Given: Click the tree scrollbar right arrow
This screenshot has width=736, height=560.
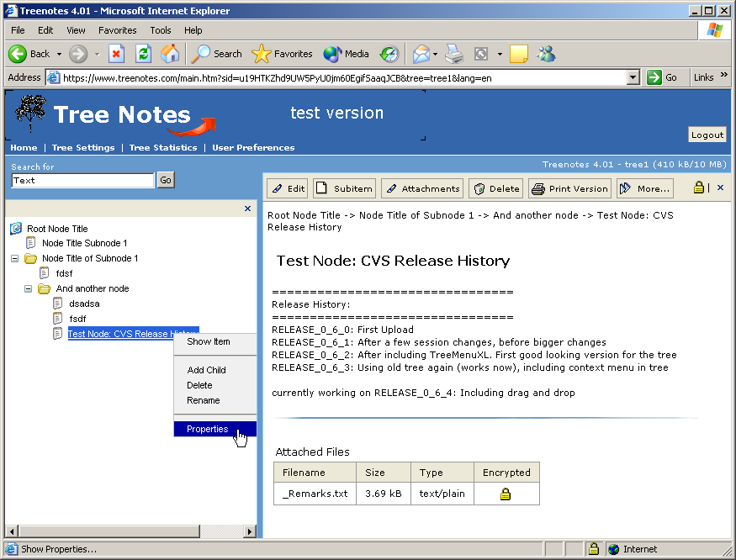Looking at the screenshot, I should click(250, 531).
